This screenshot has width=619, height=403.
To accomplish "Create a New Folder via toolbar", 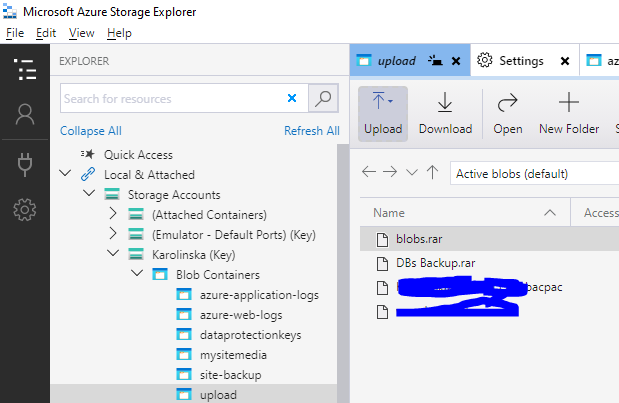I will click(569, 113).
